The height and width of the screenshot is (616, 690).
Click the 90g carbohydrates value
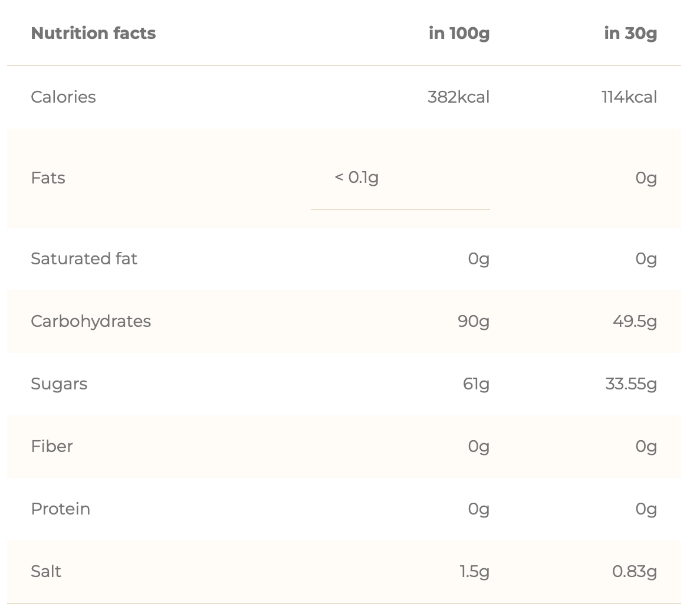473,321
